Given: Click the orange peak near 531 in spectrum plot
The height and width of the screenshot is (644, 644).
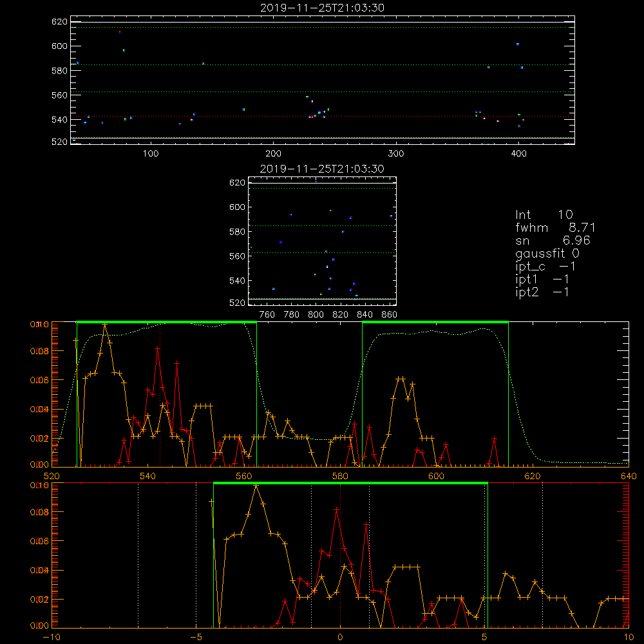Looking at the screenshot, I should [x=105, y=325].
